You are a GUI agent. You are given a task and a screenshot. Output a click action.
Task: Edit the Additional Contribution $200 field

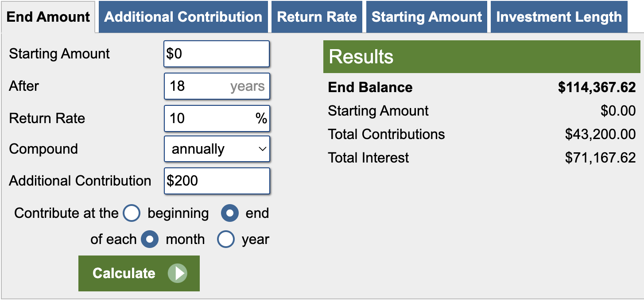click(217, 181)
